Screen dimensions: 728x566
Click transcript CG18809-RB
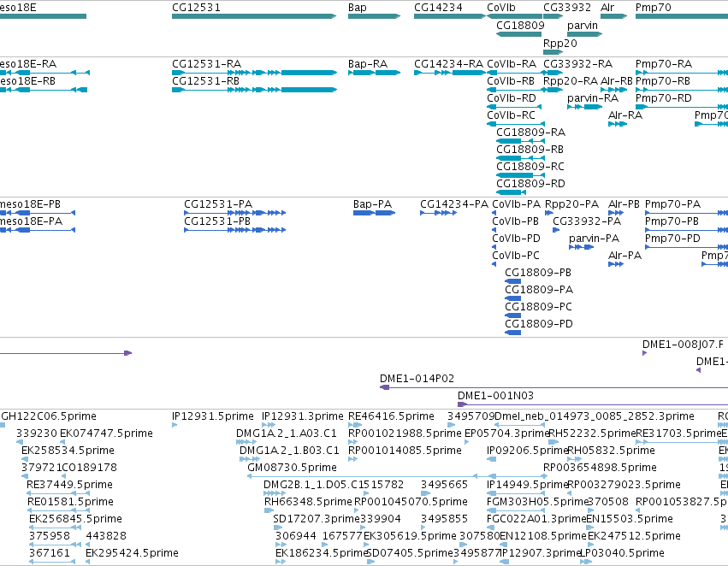pyautogui.click(x=520, y=158)
